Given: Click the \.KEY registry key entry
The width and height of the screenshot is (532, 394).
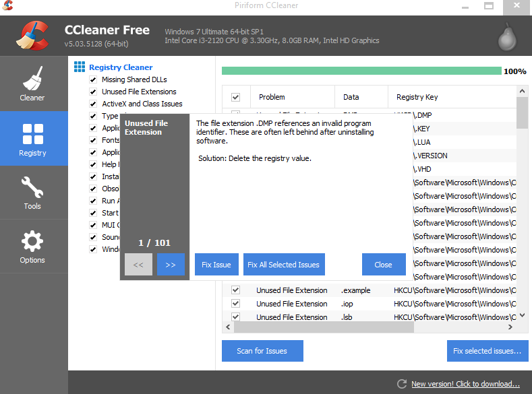Looking at the screenshot, I should pyautogui.click(x=421, y=129).
